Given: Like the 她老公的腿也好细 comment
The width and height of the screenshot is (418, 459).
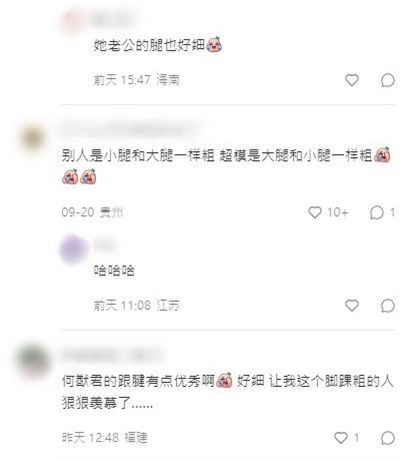Looking at the screenshot, I should 352,80.
